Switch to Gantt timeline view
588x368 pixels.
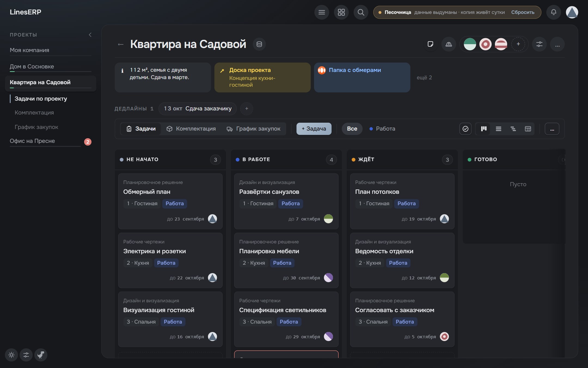click(513, 129)
